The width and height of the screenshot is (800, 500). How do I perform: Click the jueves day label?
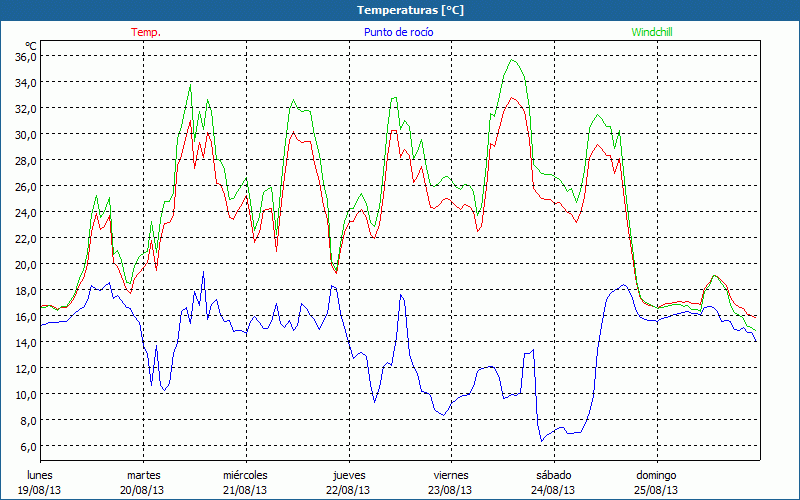click(x=349, y=475)
